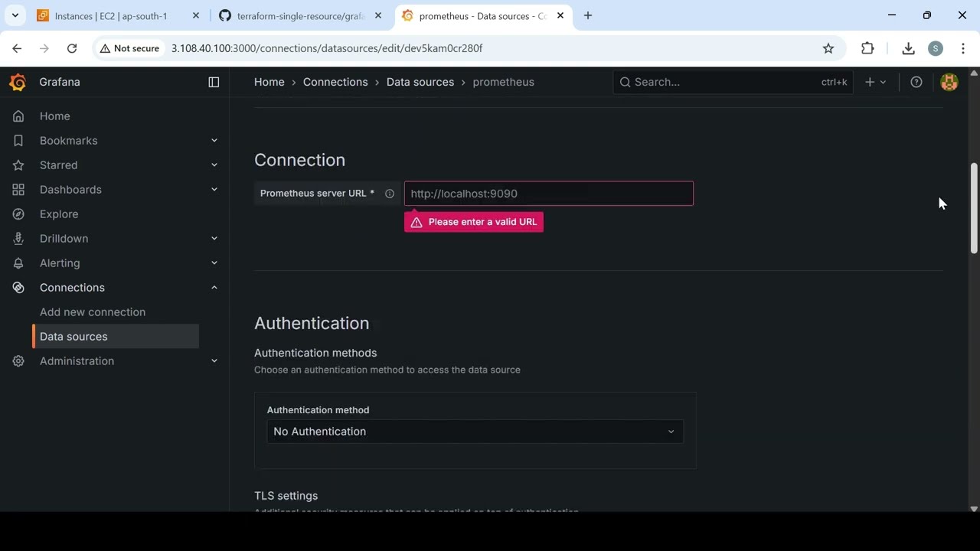The width and height of the screenshot is (980, 551).
Task: Expand the Bookmarks section chevron
Action: 214,141
